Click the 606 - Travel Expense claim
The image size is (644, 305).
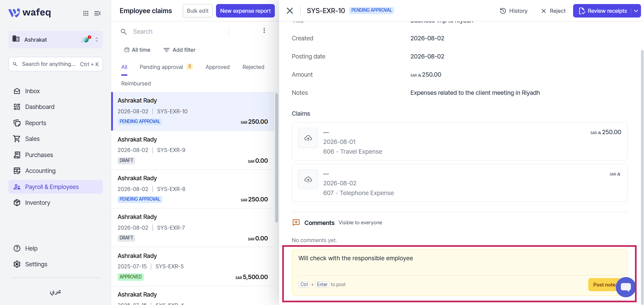pos(459,141)
